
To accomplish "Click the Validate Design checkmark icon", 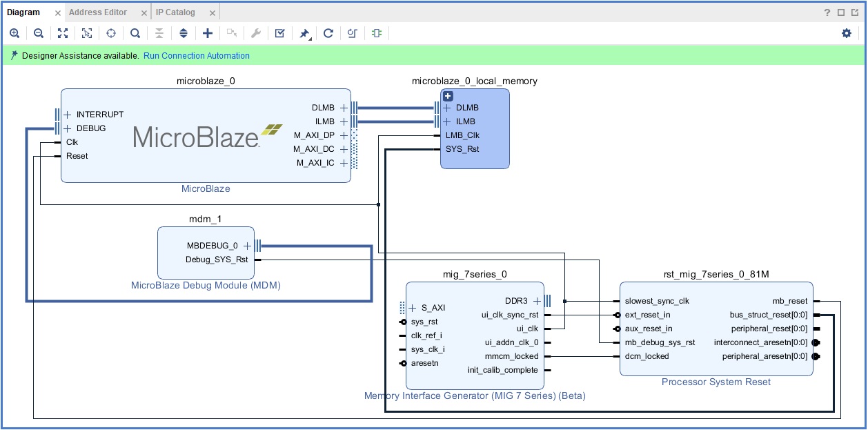I will 279,33.
